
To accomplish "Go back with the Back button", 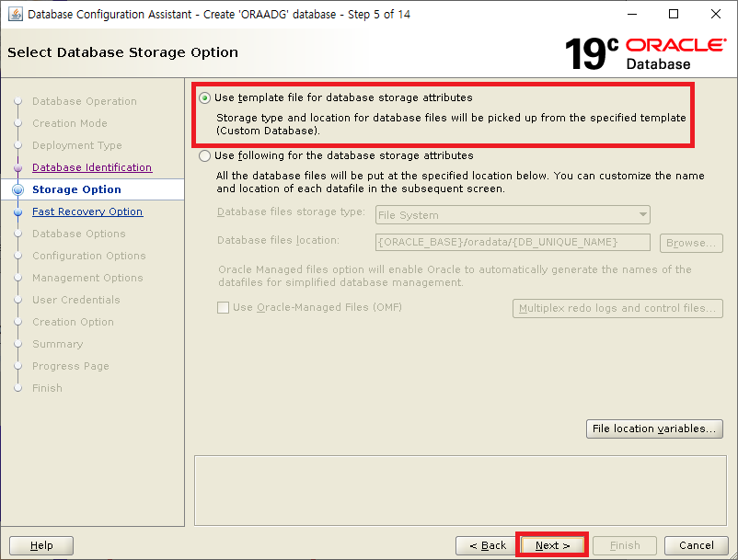I will coord(487,545).
